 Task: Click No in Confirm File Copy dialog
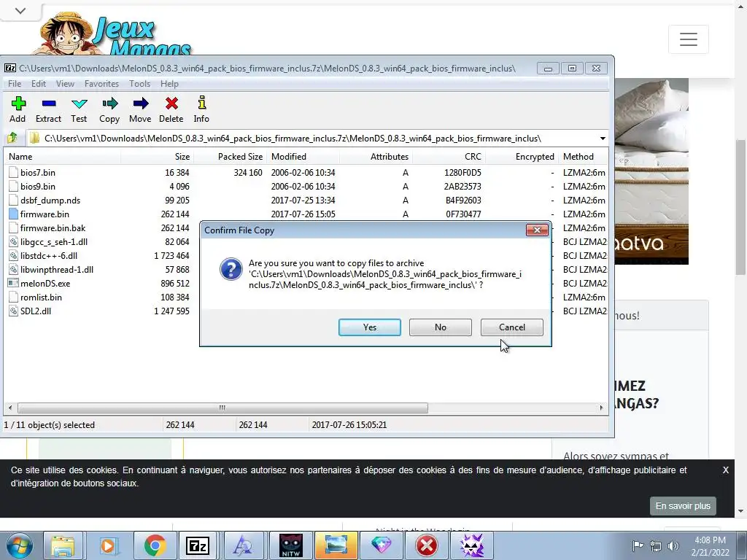440,327
